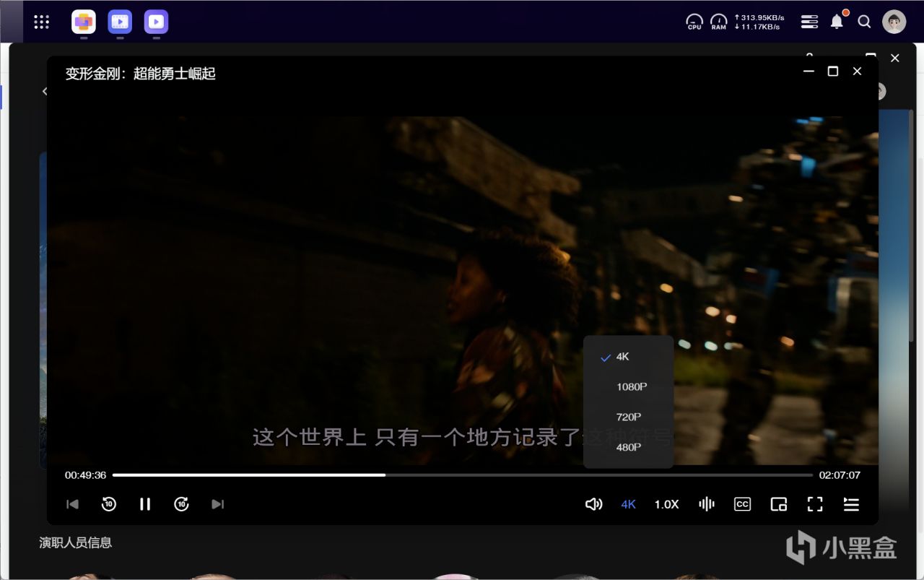The height and width of the screenshot is (580, 924).
Task: Open the notifications bell
Action: (x=837, y=22)
